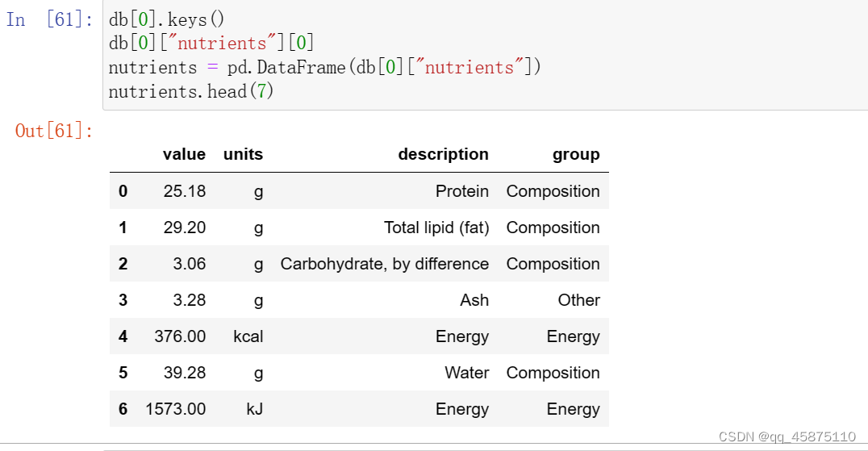Click the kJ units cell
This screenshot has width=868, height=451.
pyautogui.click(x=254, y=409)
